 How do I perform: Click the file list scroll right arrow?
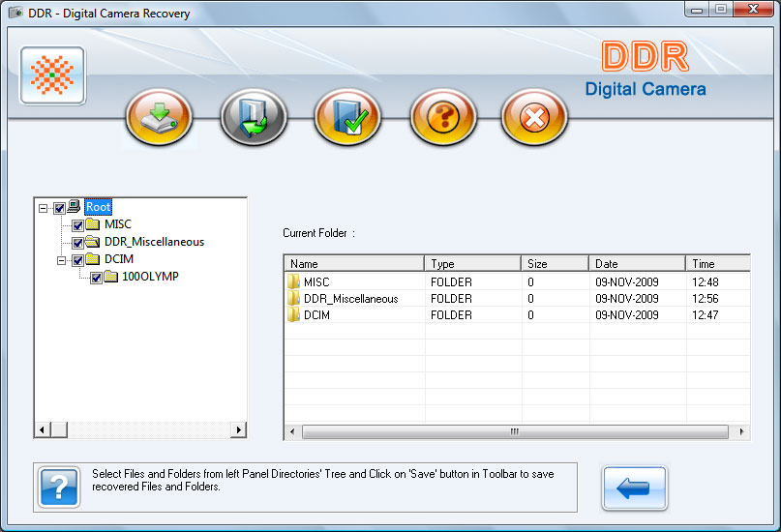741,431
